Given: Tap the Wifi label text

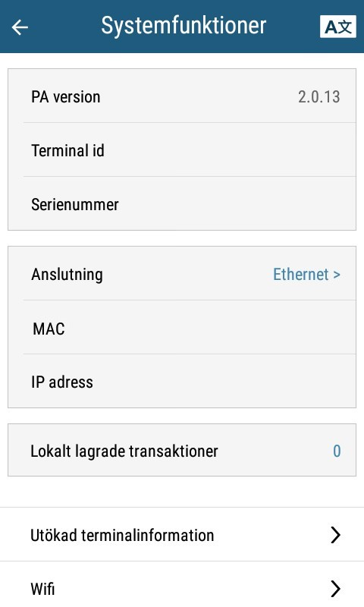Looking at the screenshot, I should [x=42, y=589].
